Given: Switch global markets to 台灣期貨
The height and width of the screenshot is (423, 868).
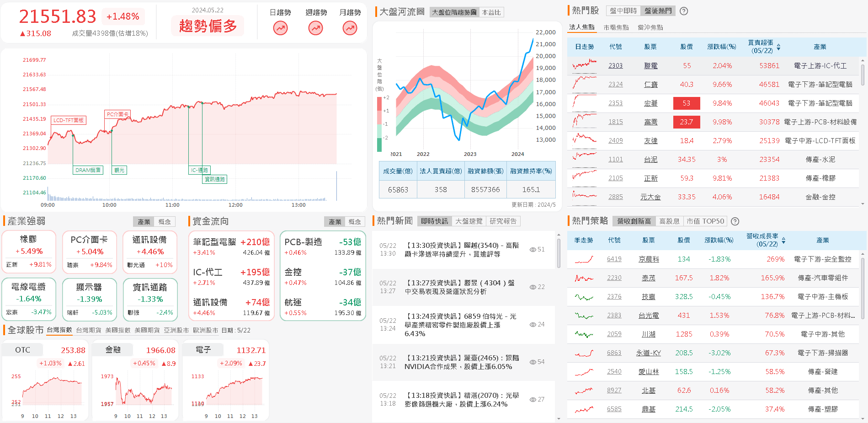Looking at the screenshot, I should [x=89, y=330].
